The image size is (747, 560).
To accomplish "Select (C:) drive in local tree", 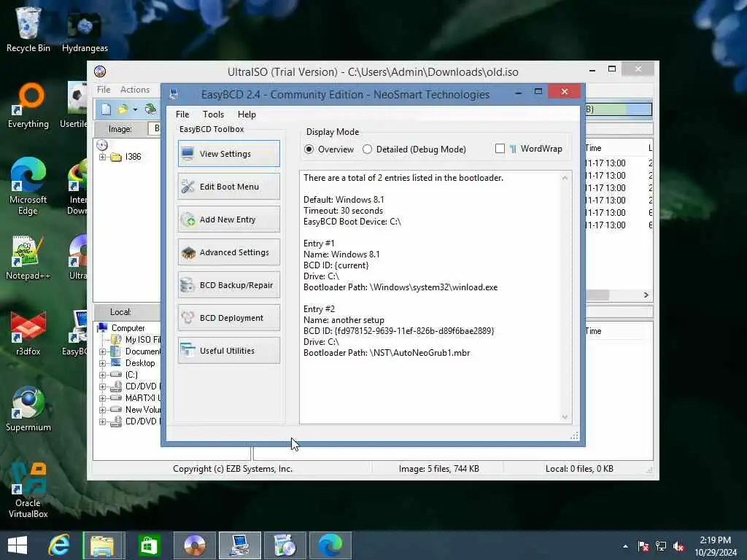I will click(131, 375).
